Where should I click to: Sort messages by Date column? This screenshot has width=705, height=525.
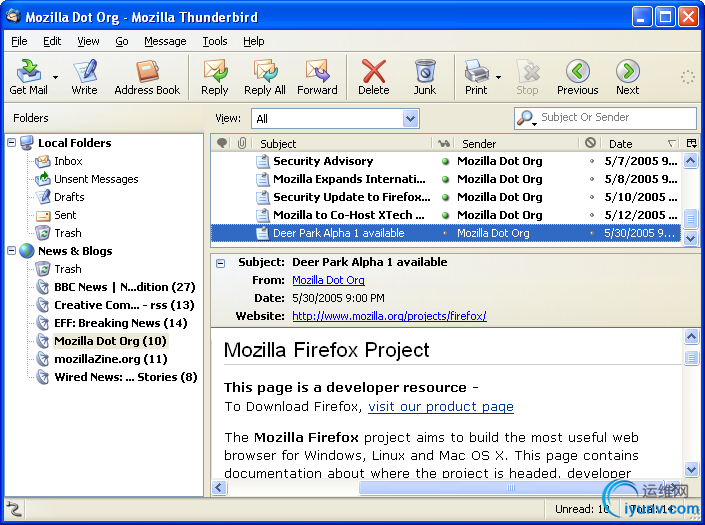coord(640,143)
